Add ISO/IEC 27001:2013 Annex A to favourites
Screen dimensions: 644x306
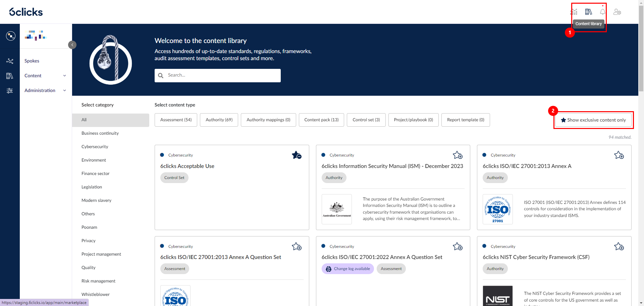(619, 155)
